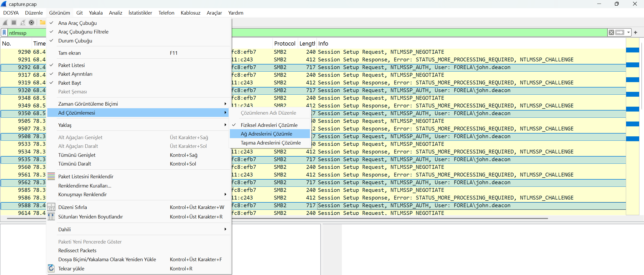Click the Tekrar yükle reload icon
Viewport: 644px width, 275px height.
pyautogui.click(x=51, y=268)
